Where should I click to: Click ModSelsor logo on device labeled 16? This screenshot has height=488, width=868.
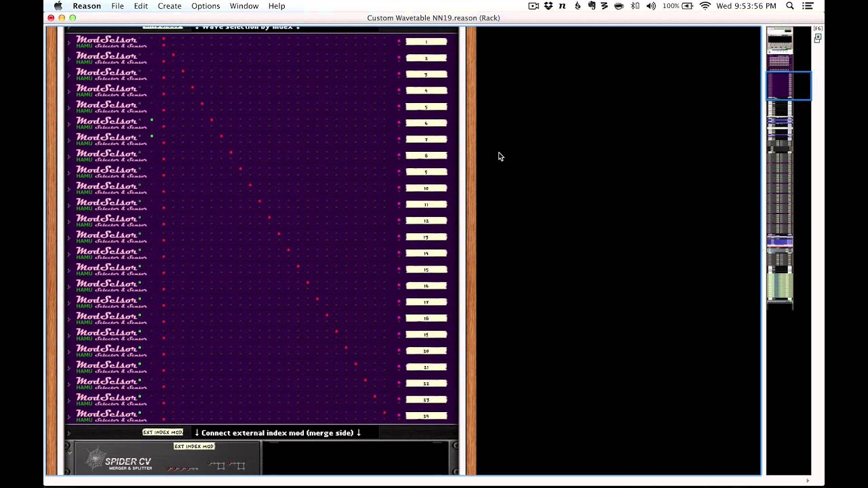click(x=106, y=283)
